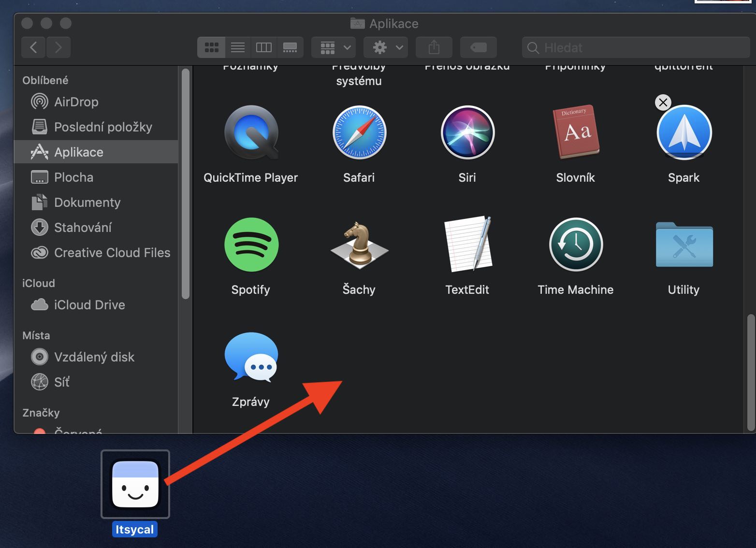
Task: Select the Itsycal icon on desktop
Action: click(135, 484)
